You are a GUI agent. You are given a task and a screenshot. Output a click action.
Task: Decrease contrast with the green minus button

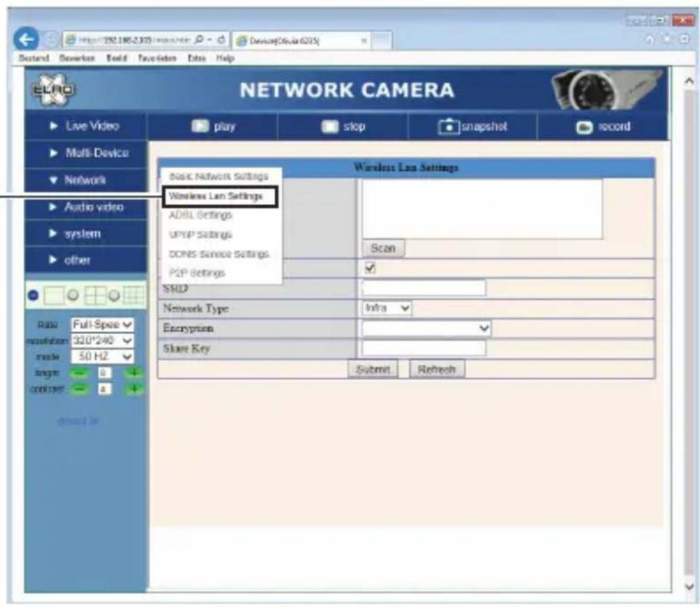click(79, 389)
